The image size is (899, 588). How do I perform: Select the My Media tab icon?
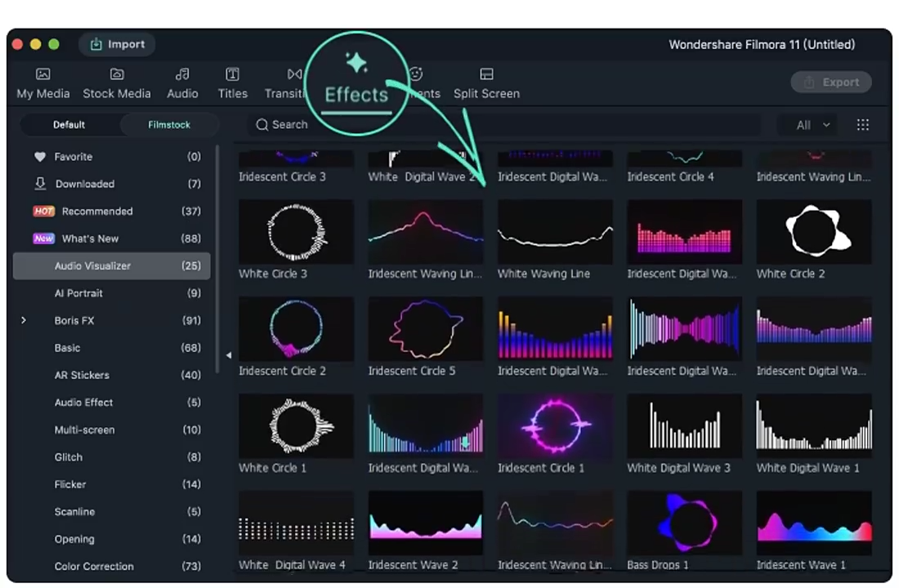[42, 82]
